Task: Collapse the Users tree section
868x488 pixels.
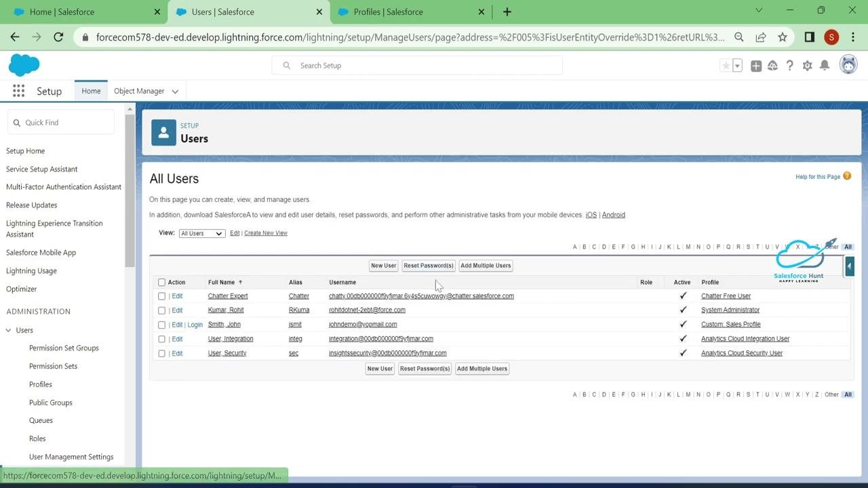Action: tap(9, 330)
